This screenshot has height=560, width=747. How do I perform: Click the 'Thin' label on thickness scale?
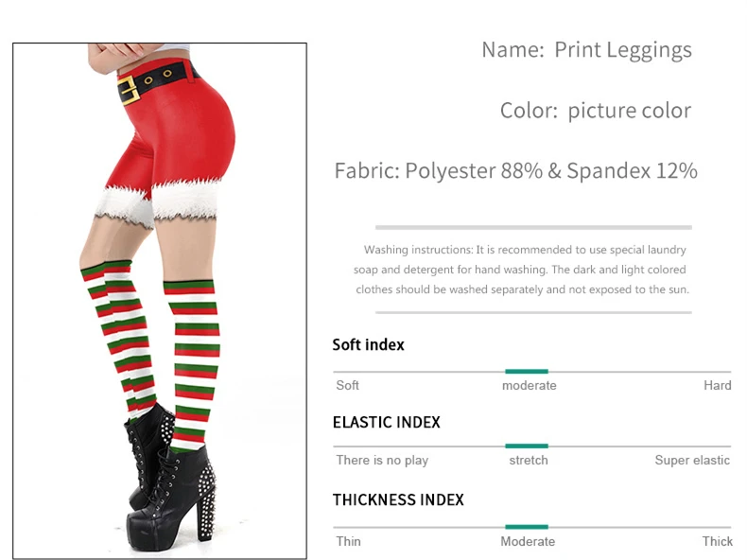348,541
